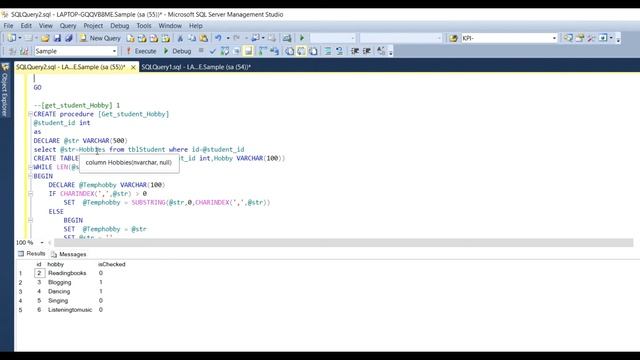Click the Paste icon
The width and height of the screenshot is (640, 360).
point(204,38)
